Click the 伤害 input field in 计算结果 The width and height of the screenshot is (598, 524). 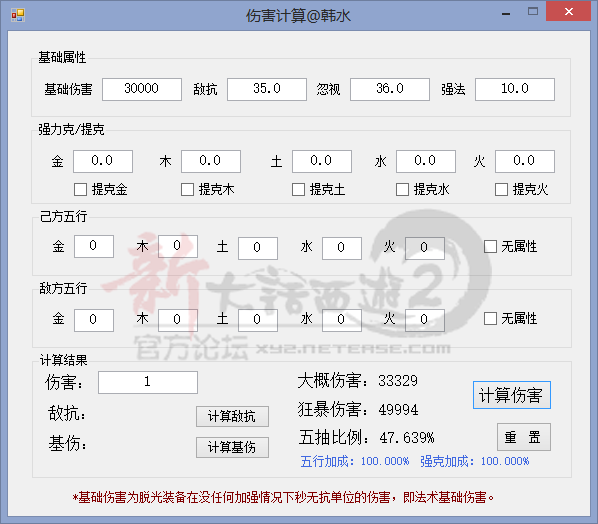(x=148, y=382)
